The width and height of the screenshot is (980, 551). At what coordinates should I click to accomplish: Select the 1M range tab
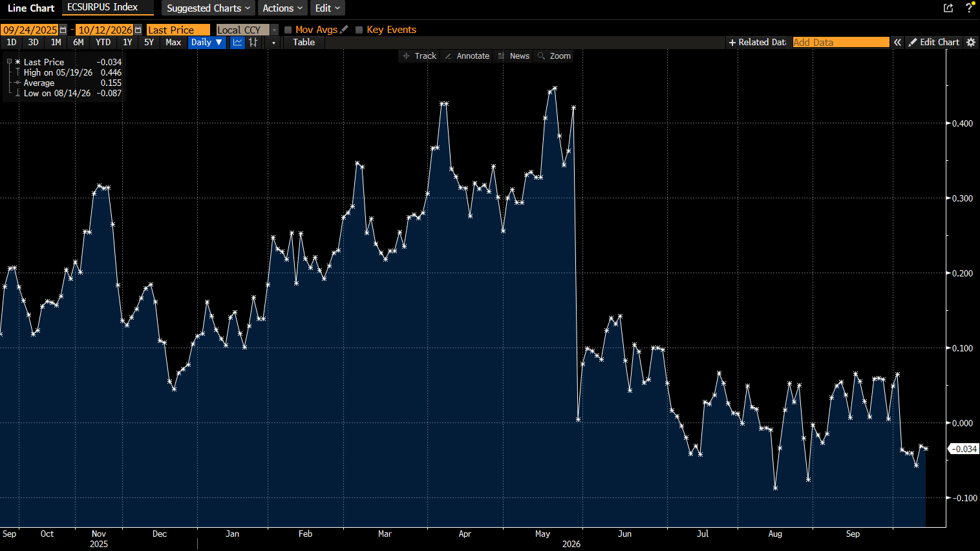coord(56,42)
